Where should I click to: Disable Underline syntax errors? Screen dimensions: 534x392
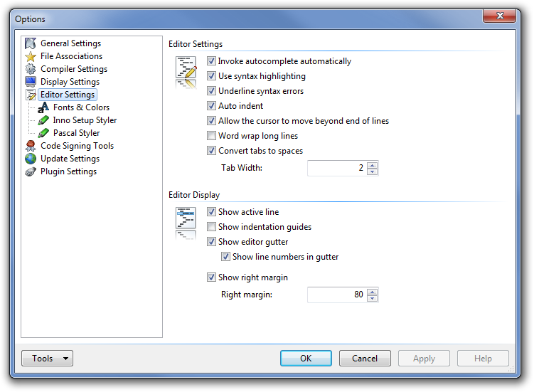[211, 91]
